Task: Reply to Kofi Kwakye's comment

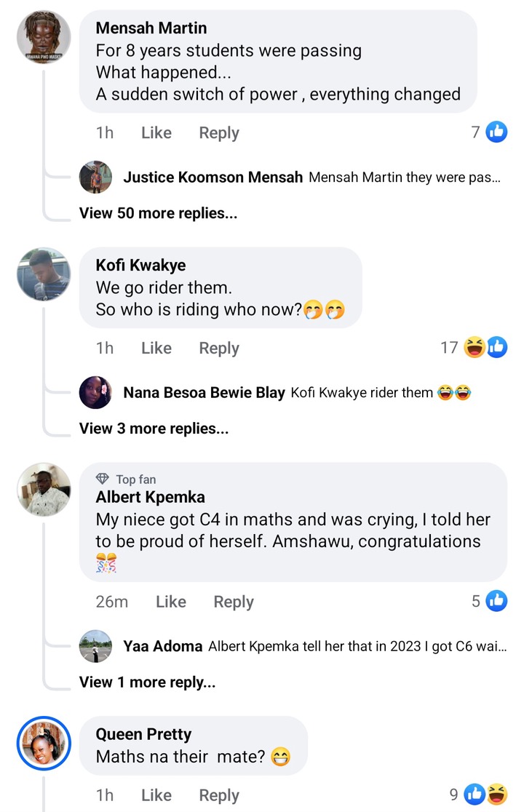Action: [218, 349]
